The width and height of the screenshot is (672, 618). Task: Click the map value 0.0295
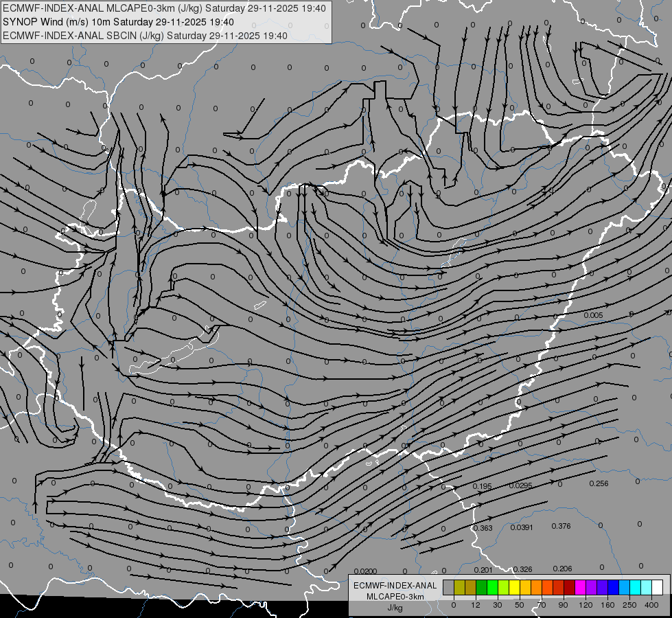pos(521,485)
